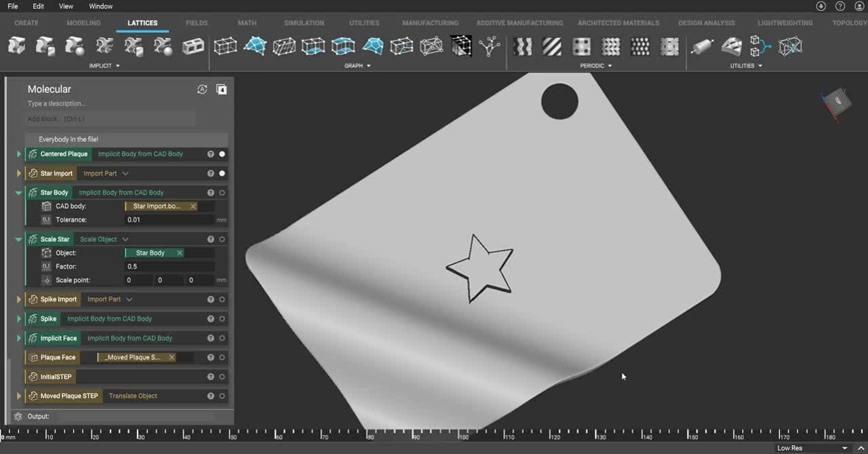Toggle visibility circle for Spike block
Viewport: 868px width, 454px height.
coord(222,319)
